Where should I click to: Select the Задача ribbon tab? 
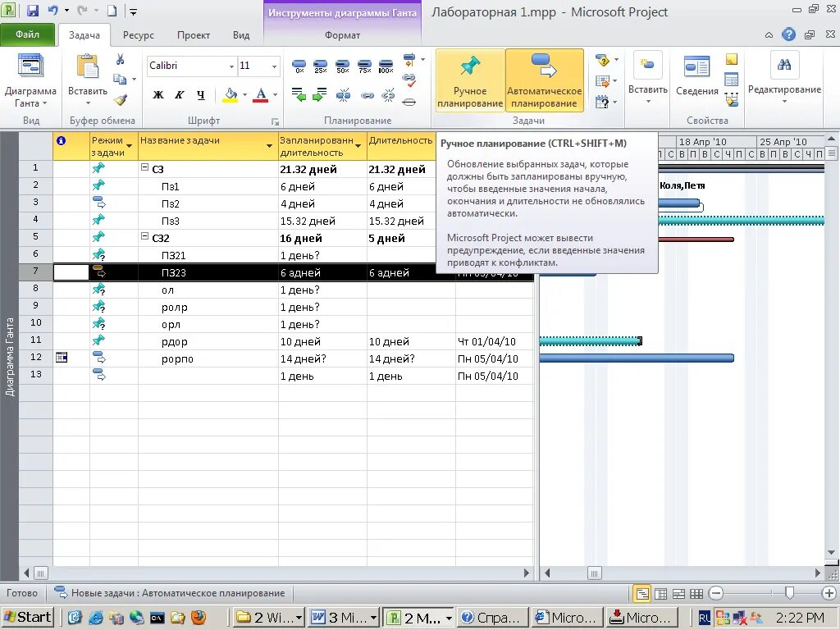click(84, 35)
